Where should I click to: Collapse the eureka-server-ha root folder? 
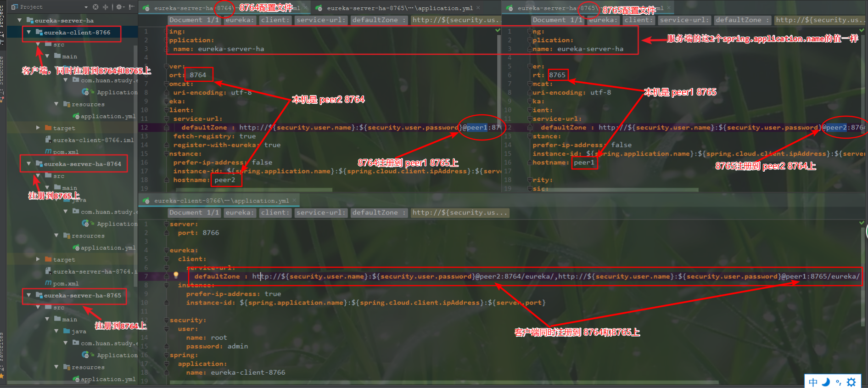pyautogui.click(x=20, y=20)
